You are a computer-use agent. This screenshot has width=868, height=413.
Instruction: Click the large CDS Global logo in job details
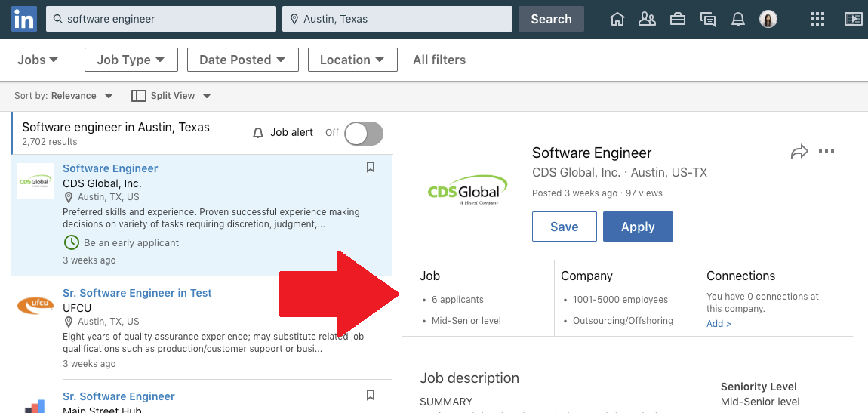(x=467, y=190)
